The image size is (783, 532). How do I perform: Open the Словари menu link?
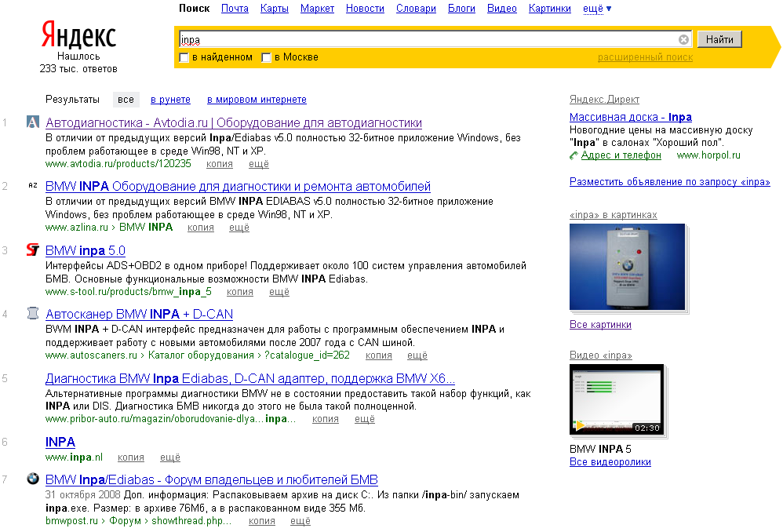tap(416, 9)
